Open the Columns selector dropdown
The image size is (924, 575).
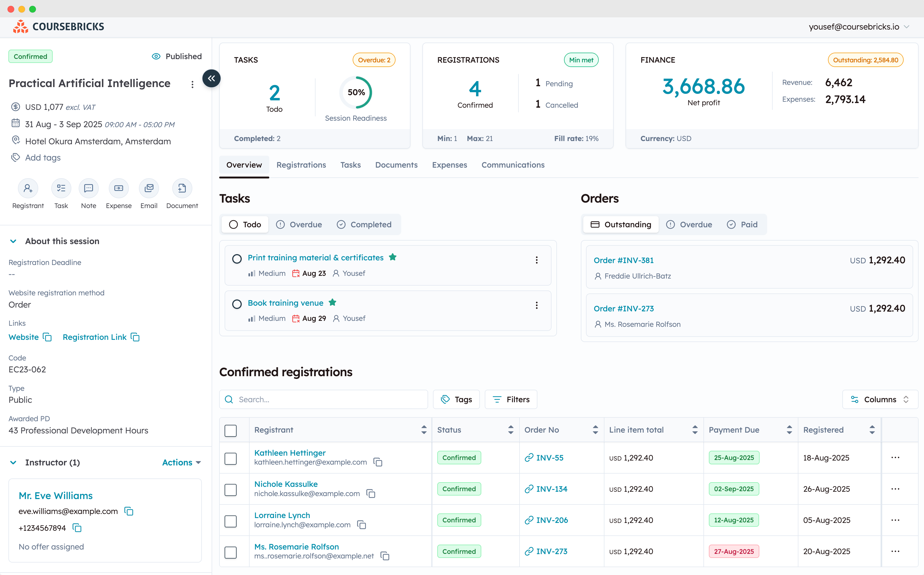click(x=880, y=399)
